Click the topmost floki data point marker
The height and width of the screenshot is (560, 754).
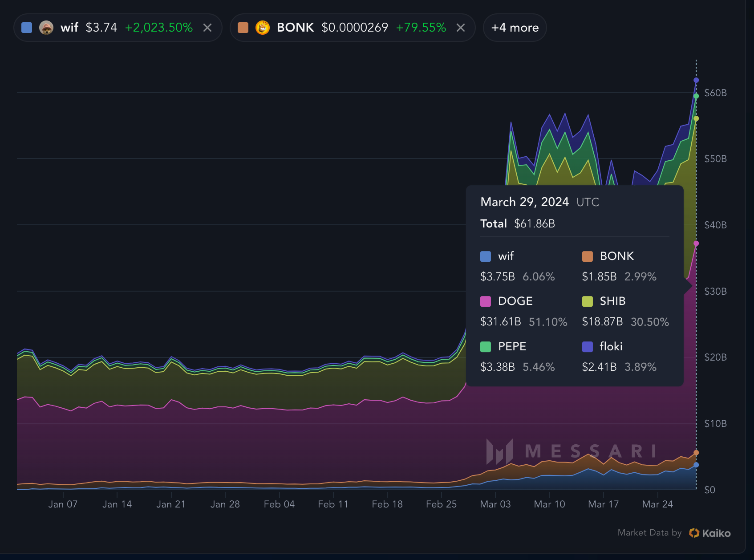[x=696, y=80]
